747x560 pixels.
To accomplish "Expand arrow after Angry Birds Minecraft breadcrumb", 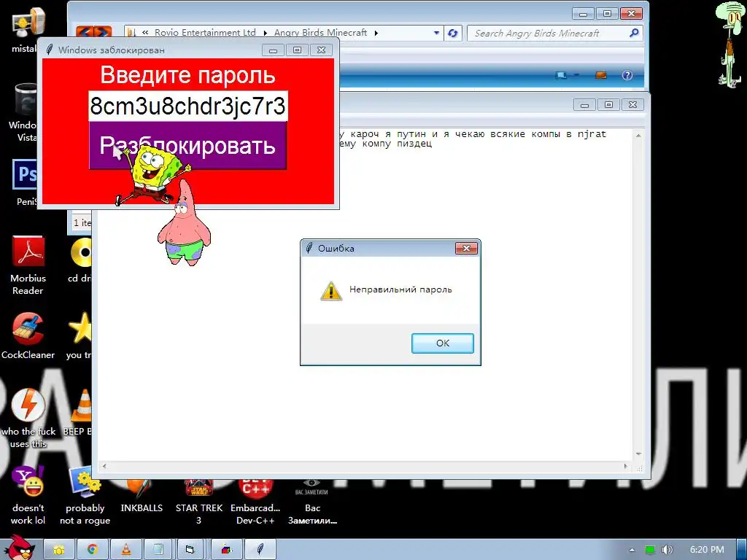I will 376,33.
